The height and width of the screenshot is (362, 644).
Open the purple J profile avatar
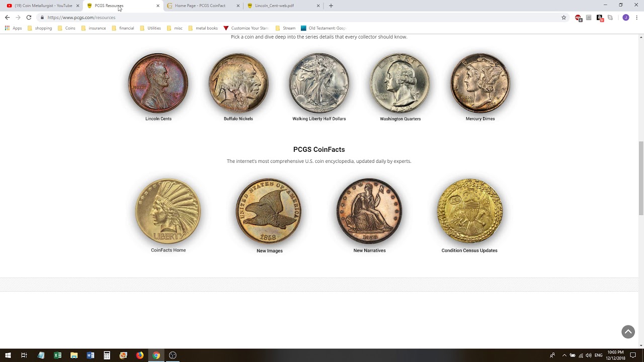[626, 18]
